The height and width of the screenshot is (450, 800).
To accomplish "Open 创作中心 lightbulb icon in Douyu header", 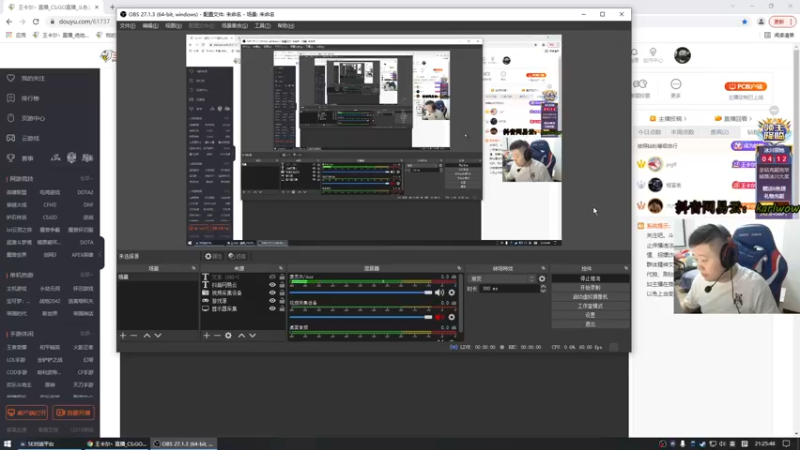I will (653, 52).
